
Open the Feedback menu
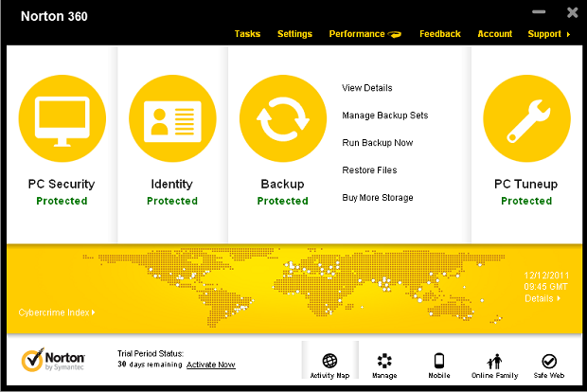pyautogui.click(x=440, y=34)
